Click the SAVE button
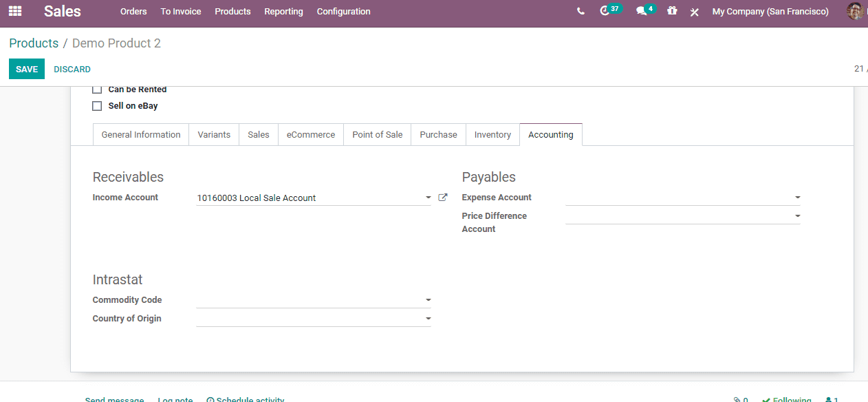 coord(27,69)
